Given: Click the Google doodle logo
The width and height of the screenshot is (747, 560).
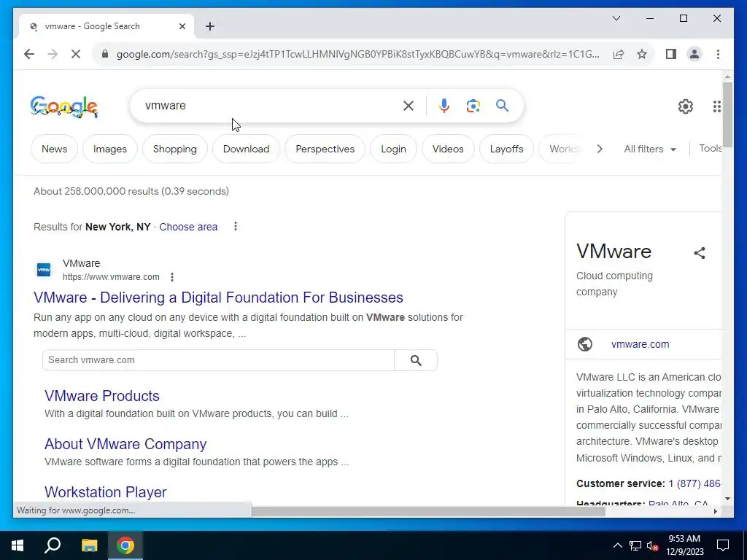Looking at the screenshot, I should (64, 106).
